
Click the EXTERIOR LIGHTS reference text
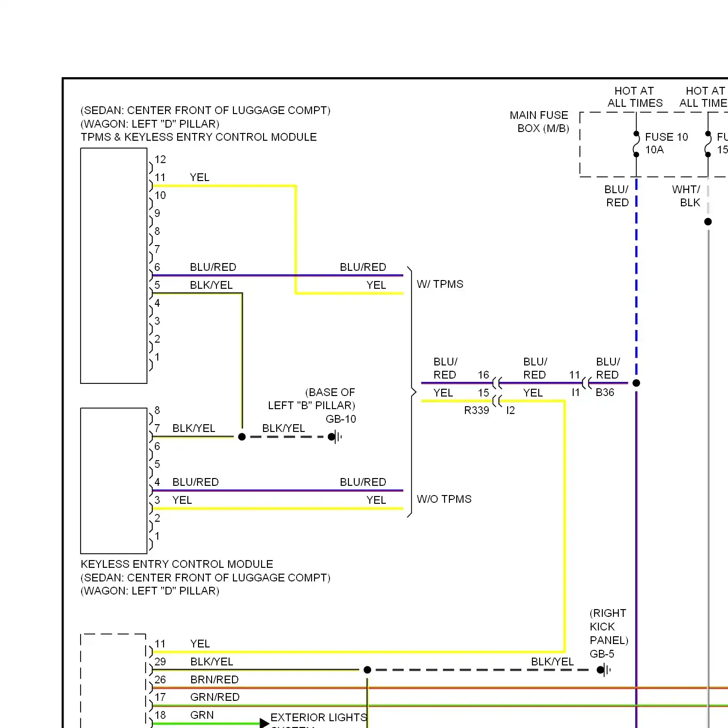[319, 718]
